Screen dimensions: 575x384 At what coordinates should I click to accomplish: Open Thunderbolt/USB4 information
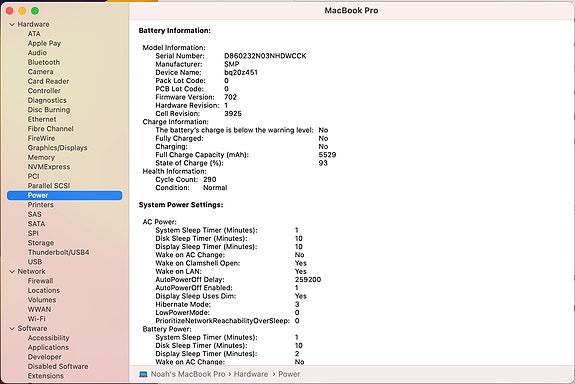[58, 252]
